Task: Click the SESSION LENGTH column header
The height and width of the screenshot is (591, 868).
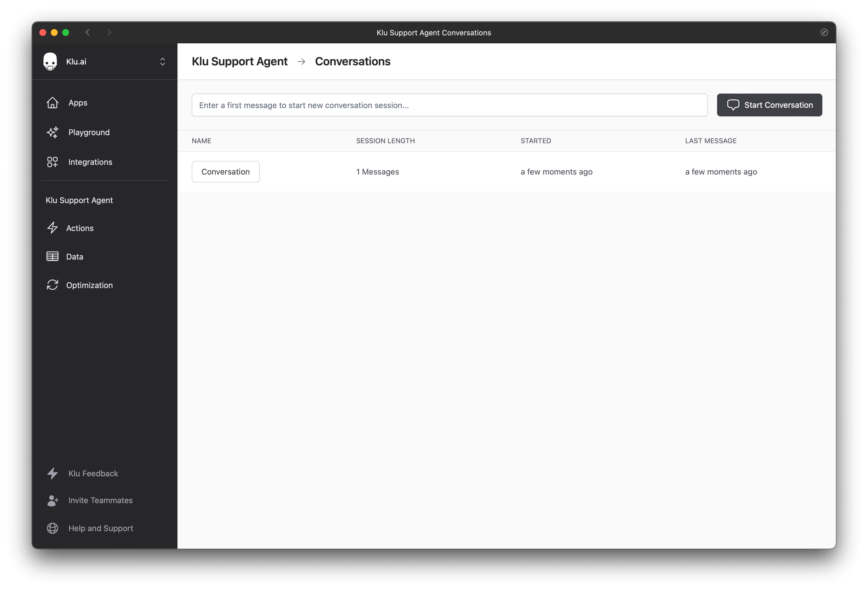Action: tap(385, 141)
